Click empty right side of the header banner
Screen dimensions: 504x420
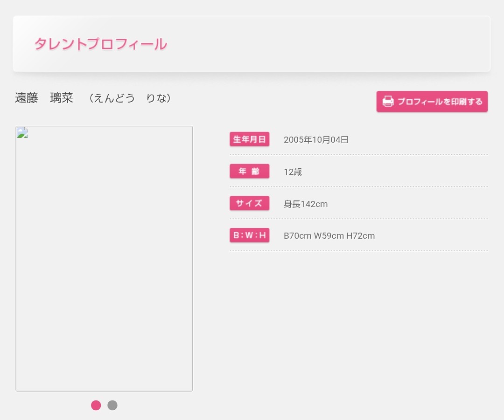(373, 44)
